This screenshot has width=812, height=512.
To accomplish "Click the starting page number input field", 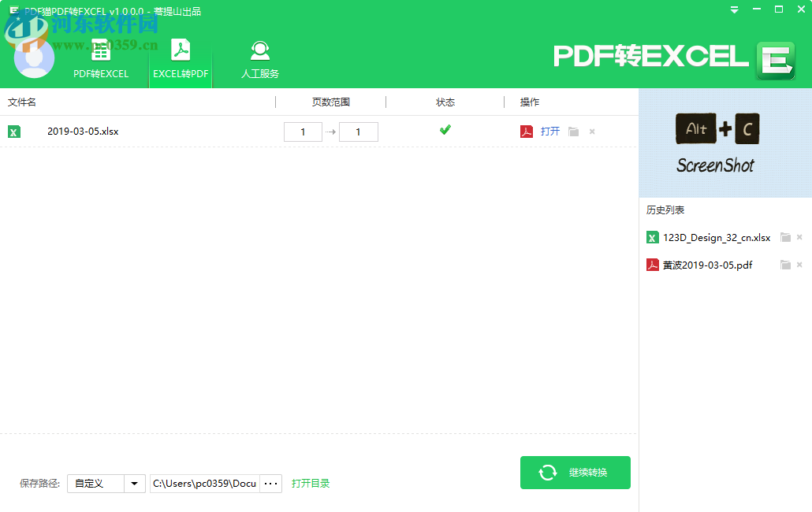I will coord(304,132).
